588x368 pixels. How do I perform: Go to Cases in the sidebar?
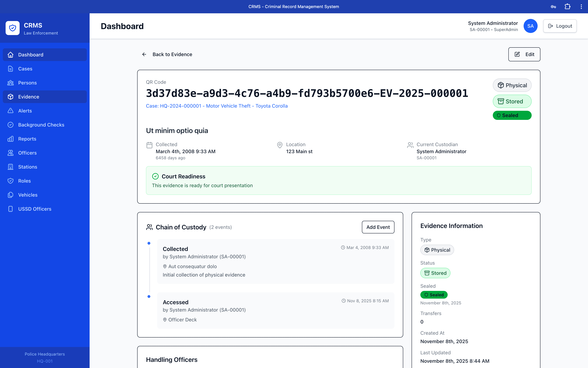(45, 69)
